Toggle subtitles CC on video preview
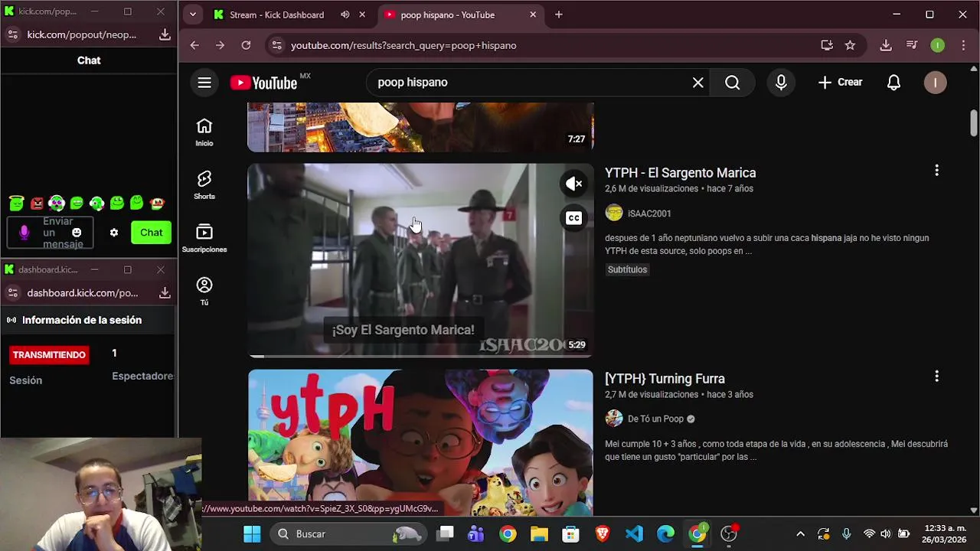Image resolution: width=980 pixels, height=551 pixels. (x=573, y=218)
